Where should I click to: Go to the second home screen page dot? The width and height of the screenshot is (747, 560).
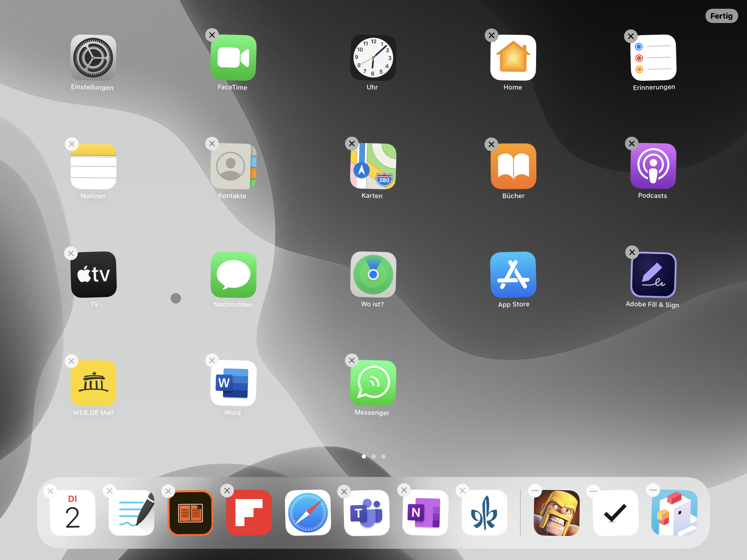pyautogui.click(x=373, y=456)
